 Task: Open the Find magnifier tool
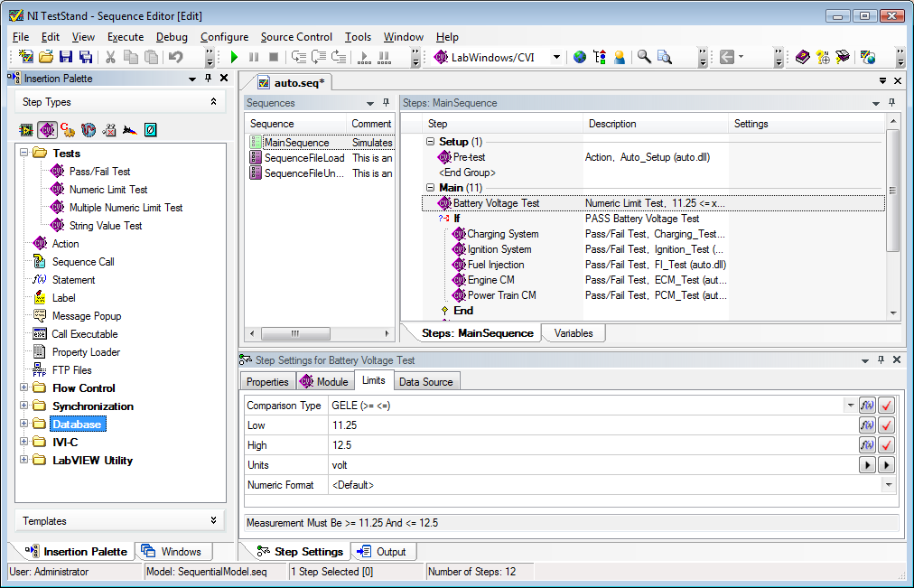pos(644,57)
